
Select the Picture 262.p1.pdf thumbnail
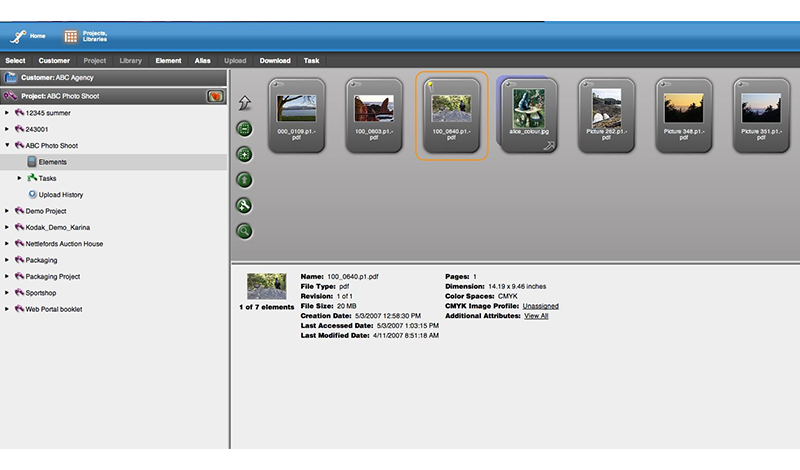click(606, 108)
